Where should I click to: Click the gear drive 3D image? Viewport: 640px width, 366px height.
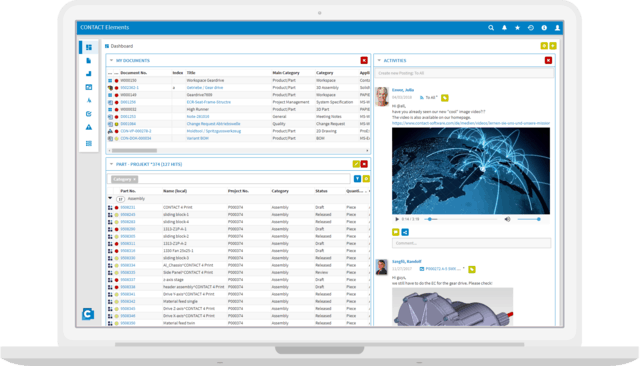click(x=453, y=306)
